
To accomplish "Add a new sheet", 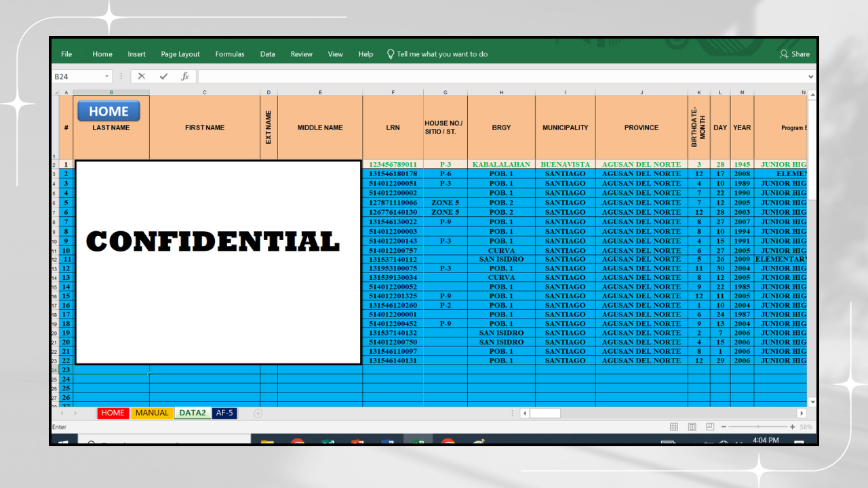I will point(258,413).
